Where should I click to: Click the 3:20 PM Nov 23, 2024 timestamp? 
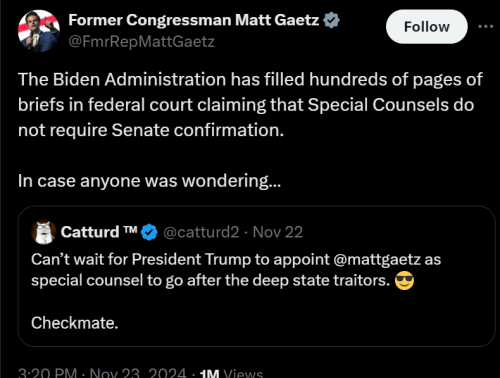click(x=102, y=373)
